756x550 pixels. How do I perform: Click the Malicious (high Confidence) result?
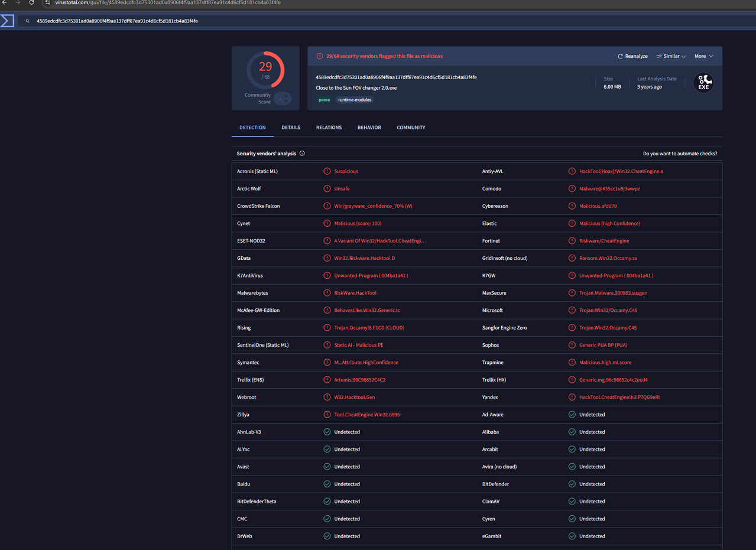click(609, 223)
